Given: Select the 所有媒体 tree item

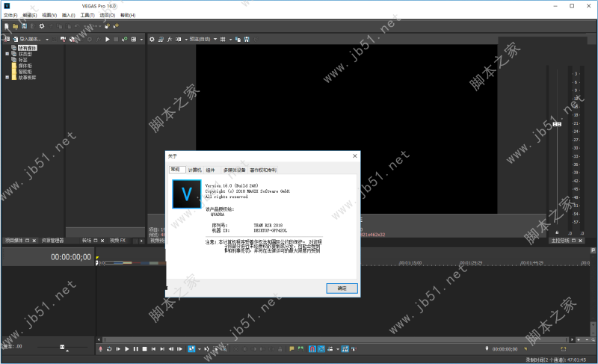Looking at the screenshot, I should (x=28, y=48).
